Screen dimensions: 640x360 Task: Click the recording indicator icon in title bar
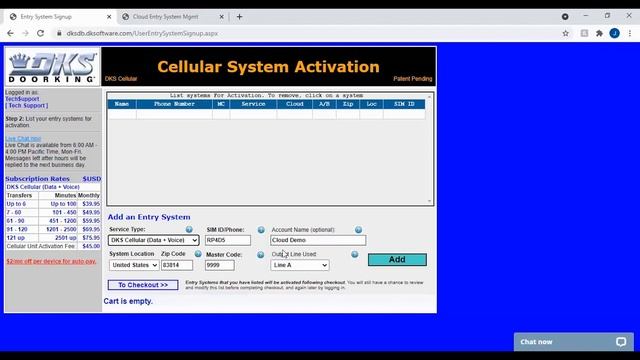(x=565, y=17)
